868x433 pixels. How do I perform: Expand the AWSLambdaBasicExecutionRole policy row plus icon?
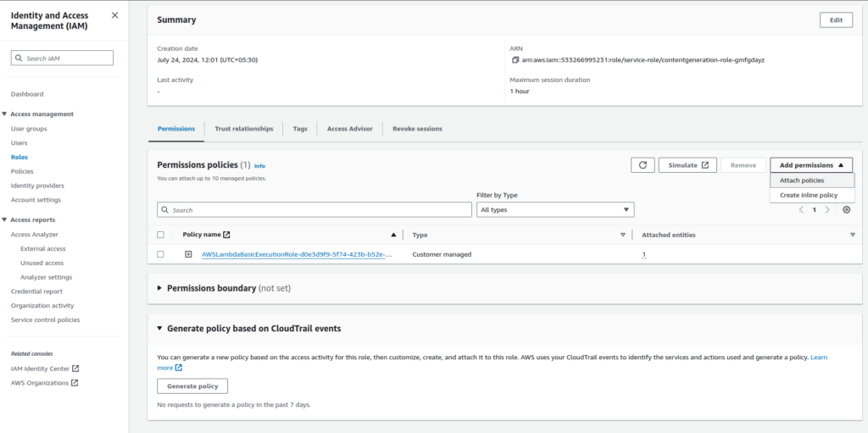pos(188,254)
